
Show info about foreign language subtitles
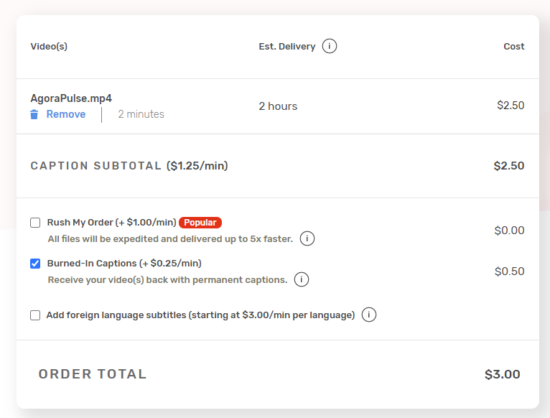coord(369,315)
